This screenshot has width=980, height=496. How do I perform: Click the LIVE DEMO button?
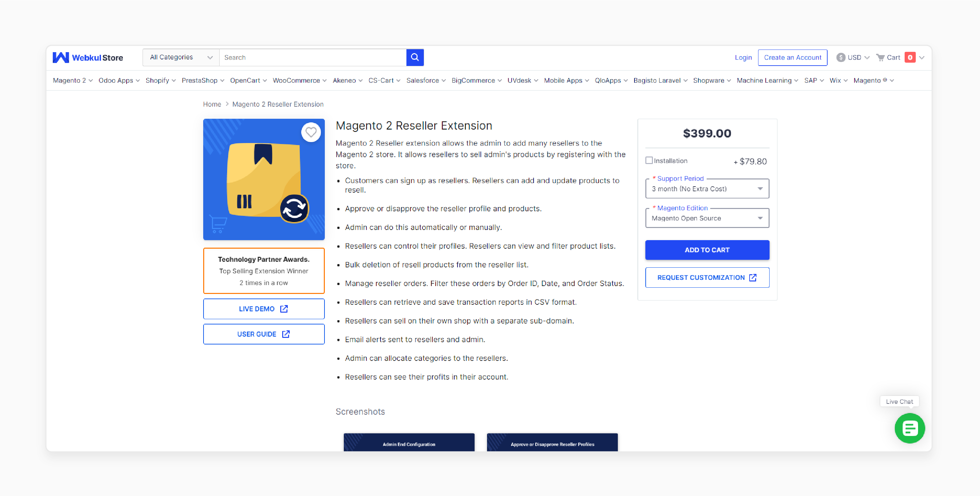(264, 309)
